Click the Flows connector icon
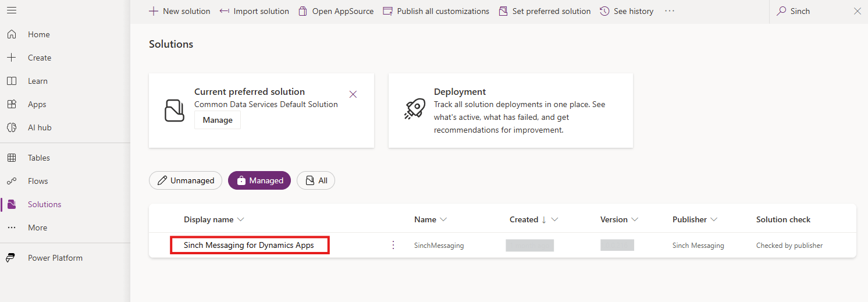 (x=12, y=181)
